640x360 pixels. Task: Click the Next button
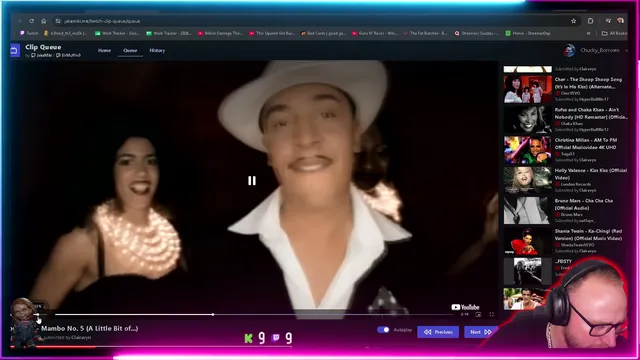(480, 332)
